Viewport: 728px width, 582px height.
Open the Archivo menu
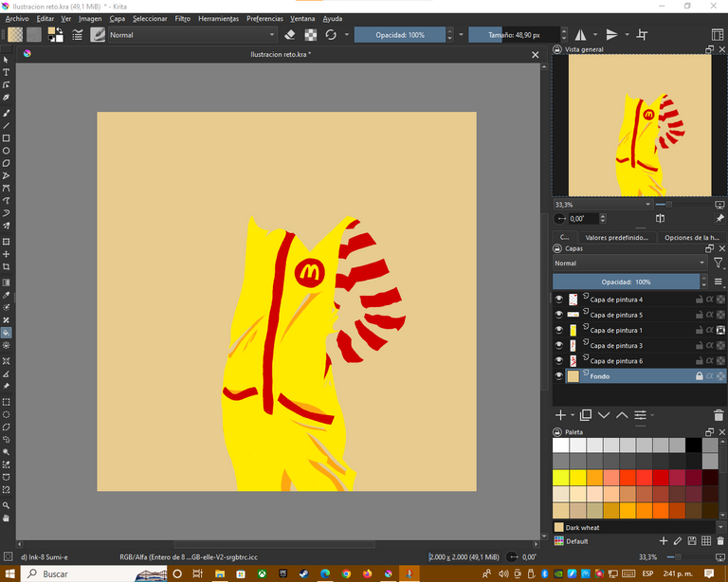(x=17, y=19)
